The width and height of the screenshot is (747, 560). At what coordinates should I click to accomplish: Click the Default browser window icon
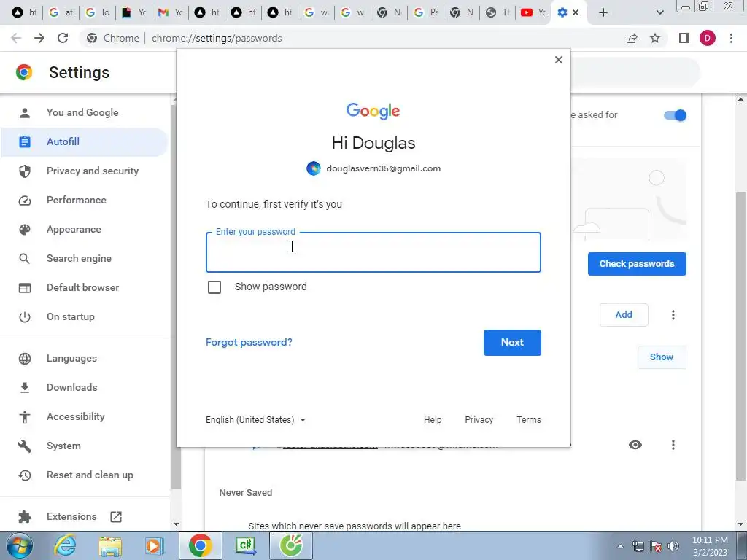25,288
